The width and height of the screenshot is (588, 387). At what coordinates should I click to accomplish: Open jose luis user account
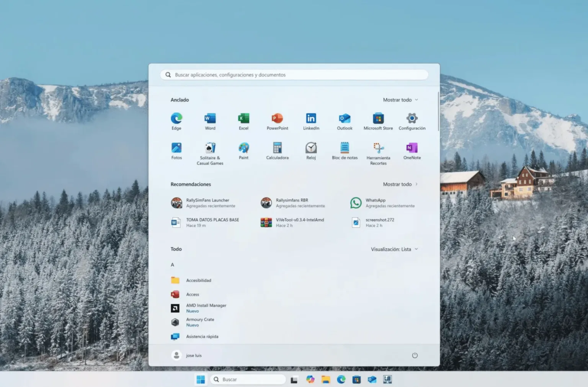tap(186, 355)
